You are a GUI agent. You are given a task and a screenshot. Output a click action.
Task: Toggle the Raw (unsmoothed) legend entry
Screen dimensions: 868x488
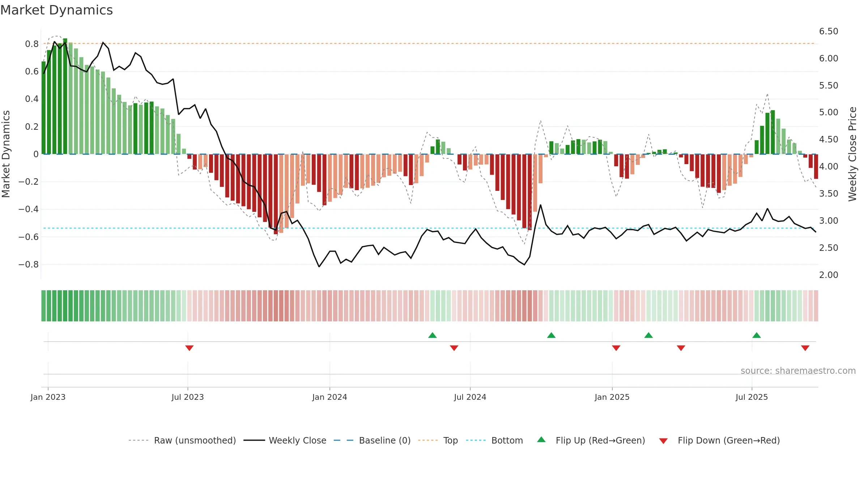pos(182,440)
